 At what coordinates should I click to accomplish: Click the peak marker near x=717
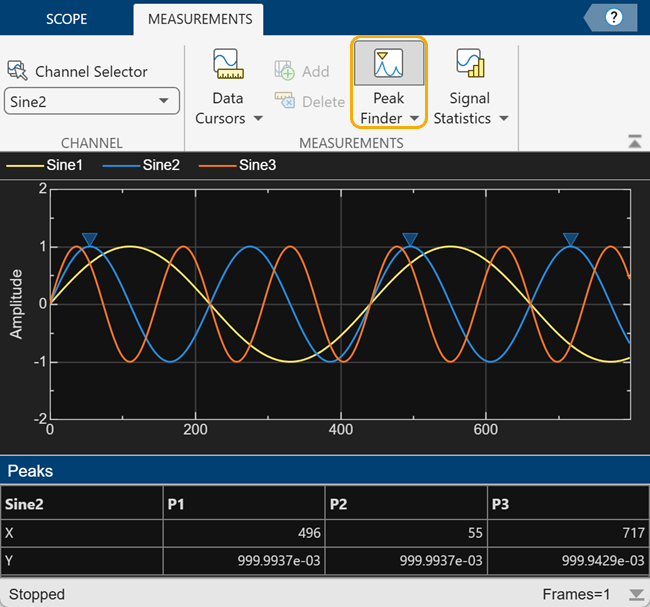tap(571, 239)
